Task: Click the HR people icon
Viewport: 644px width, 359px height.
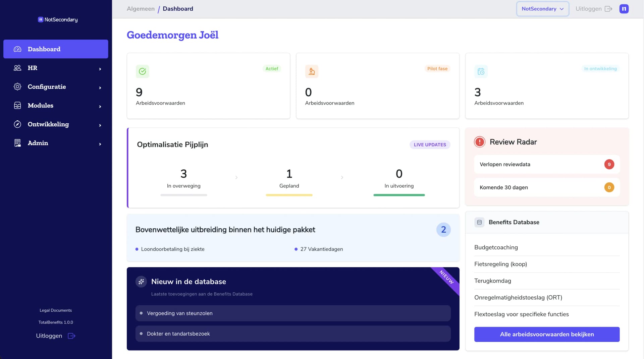Action: click(x=17, y=68)
